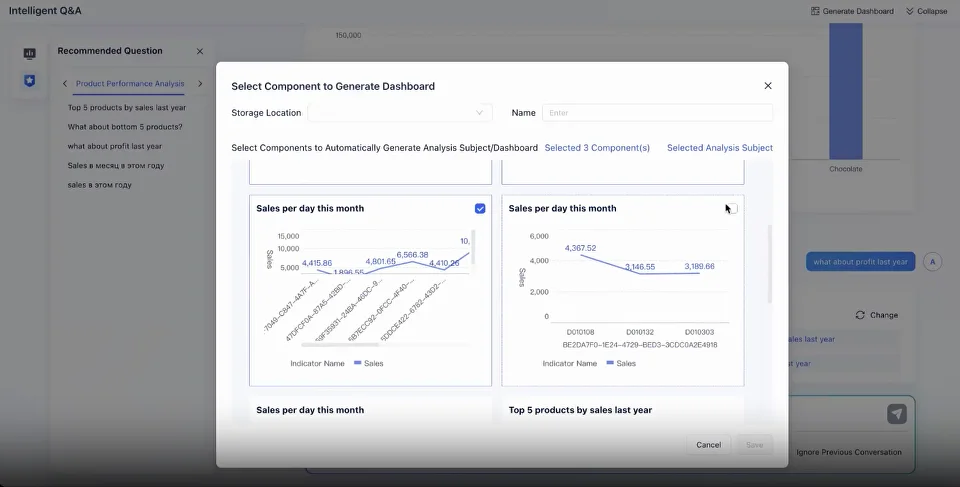Screen dimensions: 960x487
Task: Check the right Sales per day chart
Action: coord(732,208)
